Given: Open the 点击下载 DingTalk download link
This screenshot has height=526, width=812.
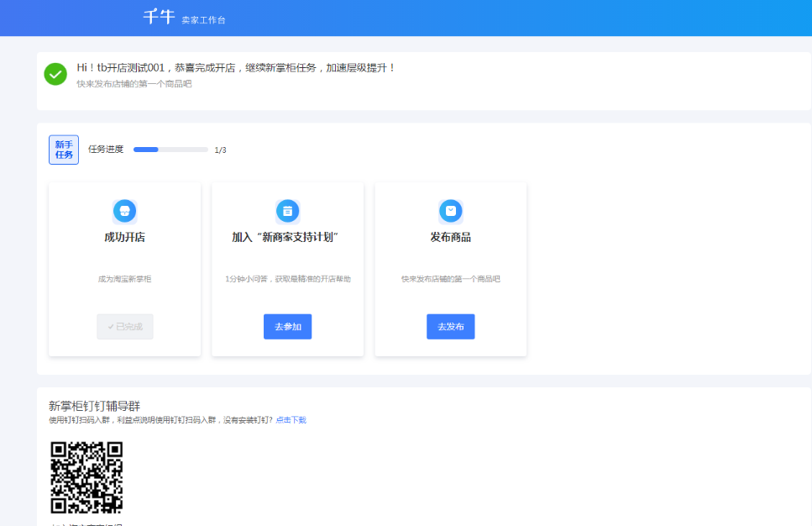Looking at the screenshot, I should (291, 420).
